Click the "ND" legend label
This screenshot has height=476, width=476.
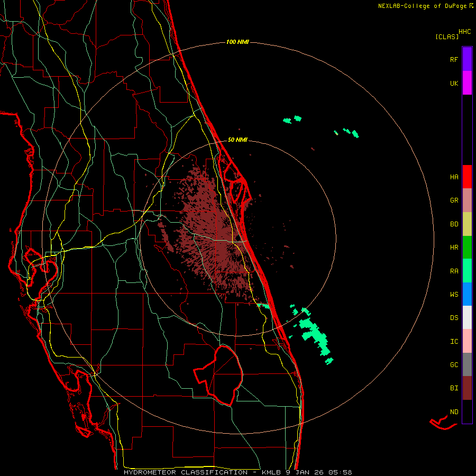tap(454, 412)
